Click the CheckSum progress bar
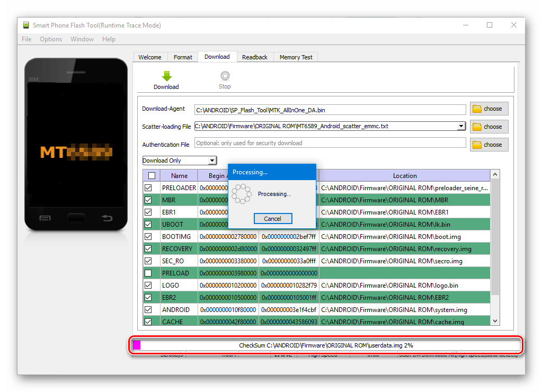Viewport: 542px width, 392px height. pyautogui.click(x=326, y=345)
